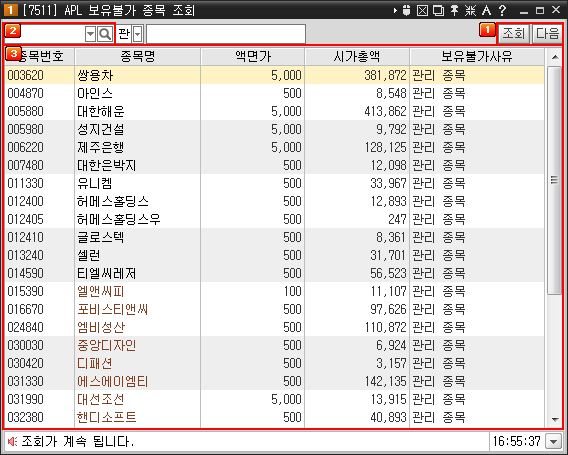
Task: Select the 셀런 stock name
Action: click(89, 255)
